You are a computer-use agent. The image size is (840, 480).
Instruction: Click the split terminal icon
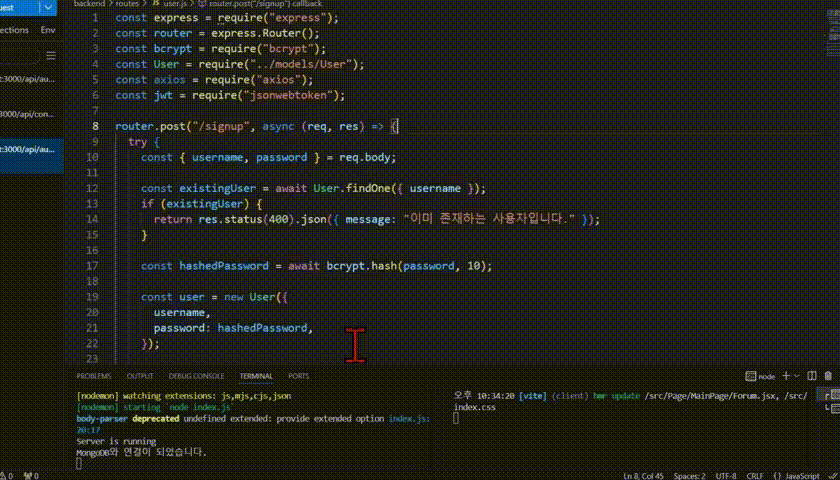pos(812,376)
